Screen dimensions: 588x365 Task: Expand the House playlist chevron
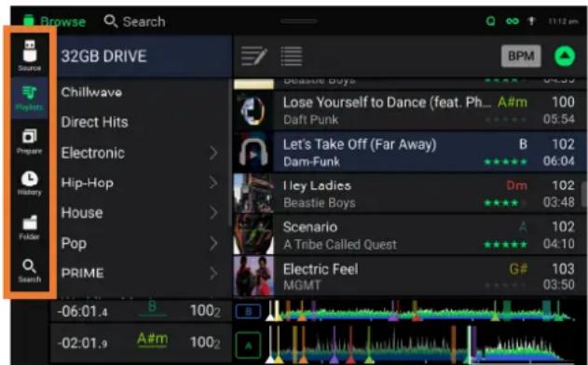(213, 213)
